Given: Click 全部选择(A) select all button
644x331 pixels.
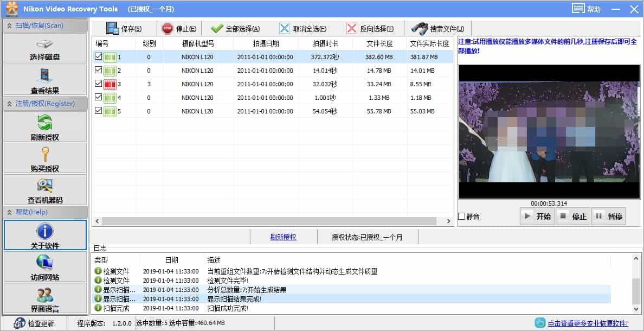Looking at the screenshot, I should point(235,29).
